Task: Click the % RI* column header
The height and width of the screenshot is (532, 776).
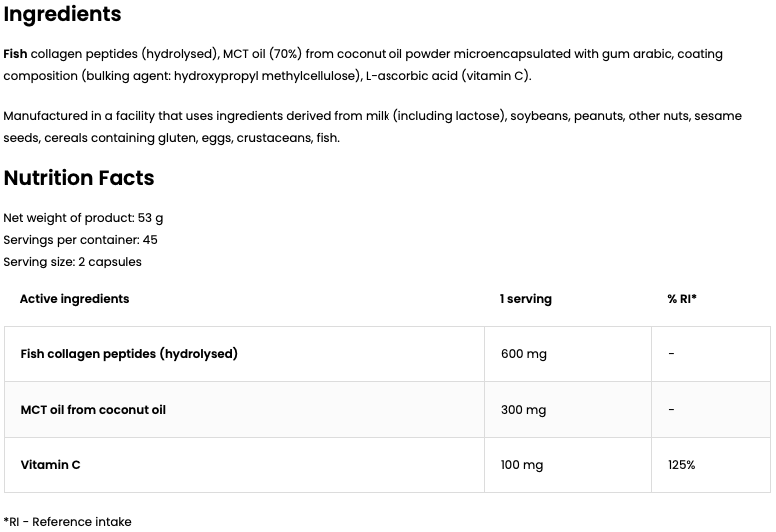Action: 682,299
